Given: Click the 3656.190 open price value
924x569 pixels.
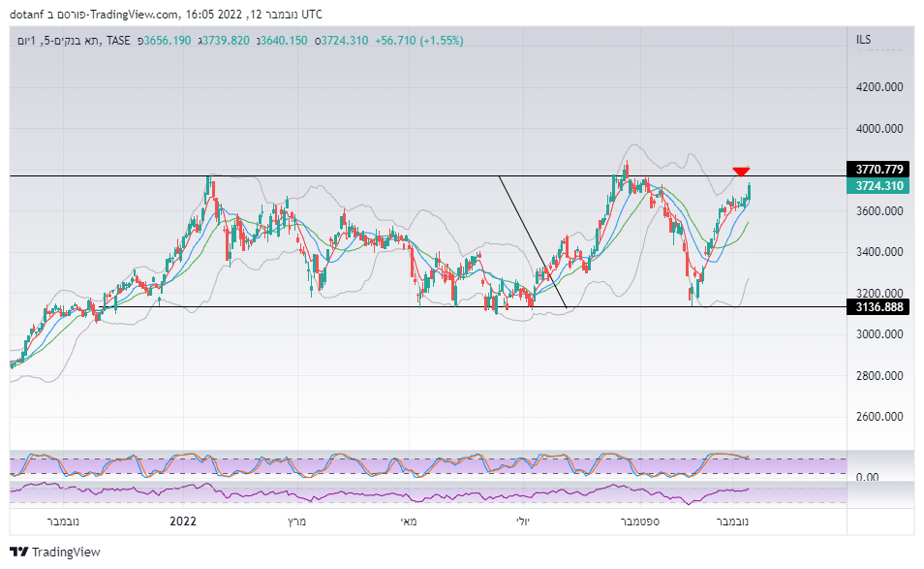Looking at the screenshot, I should pyautogui.click(x=168, y=41).
